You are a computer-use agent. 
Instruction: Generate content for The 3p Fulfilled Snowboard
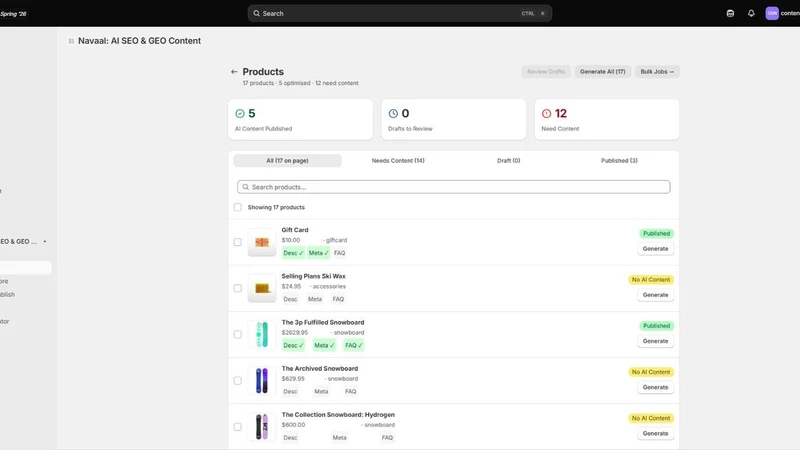click(655, 341)
